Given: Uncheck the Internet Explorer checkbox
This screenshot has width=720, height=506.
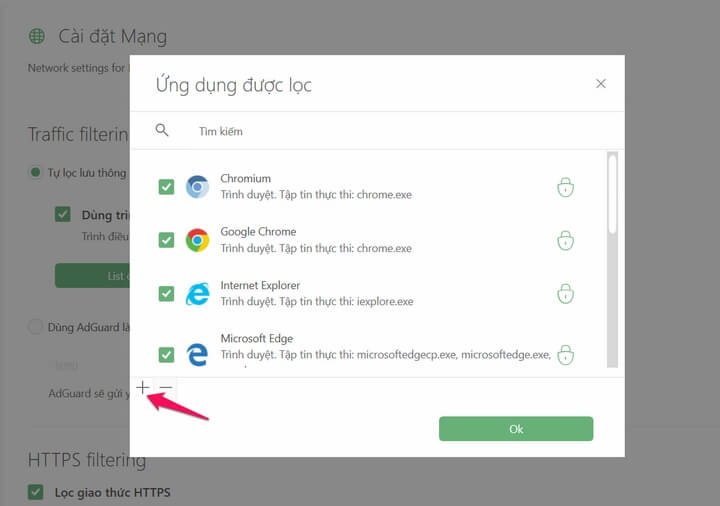Looking at the screenshot, I should pos(166,293).
